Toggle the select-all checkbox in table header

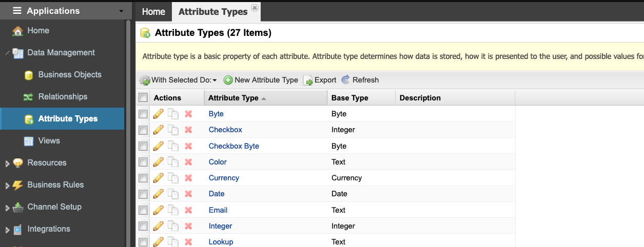click(143, 98)
